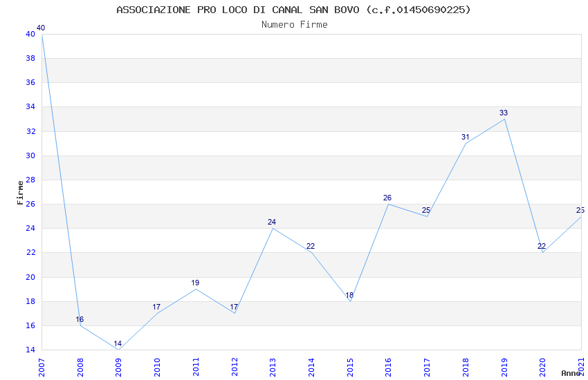
Task: Click the y-axis tick value 16
Action: (30, 325)
